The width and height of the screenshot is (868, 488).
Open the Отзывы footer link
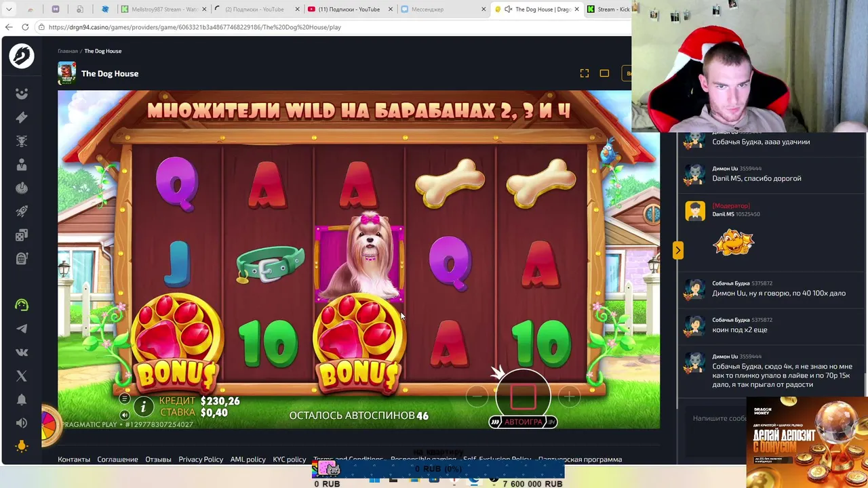click(x=158, y=459)
